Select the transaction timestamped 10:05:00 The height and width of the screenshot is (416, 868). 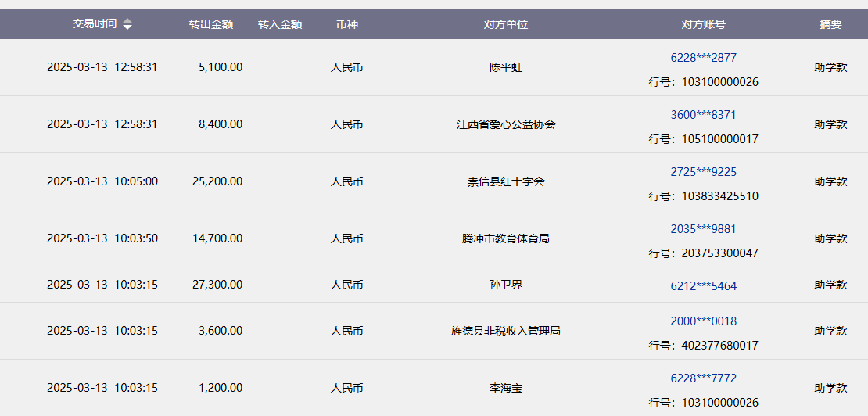[x=102, y=181]
